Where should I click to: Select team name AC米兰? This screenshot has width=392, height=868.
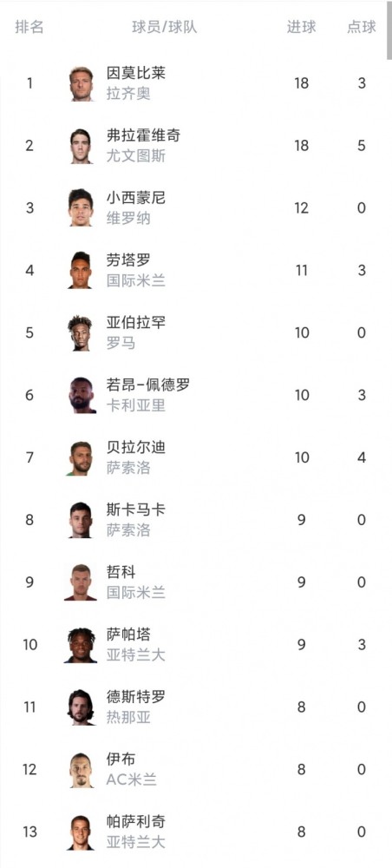(x=132, y=780)
